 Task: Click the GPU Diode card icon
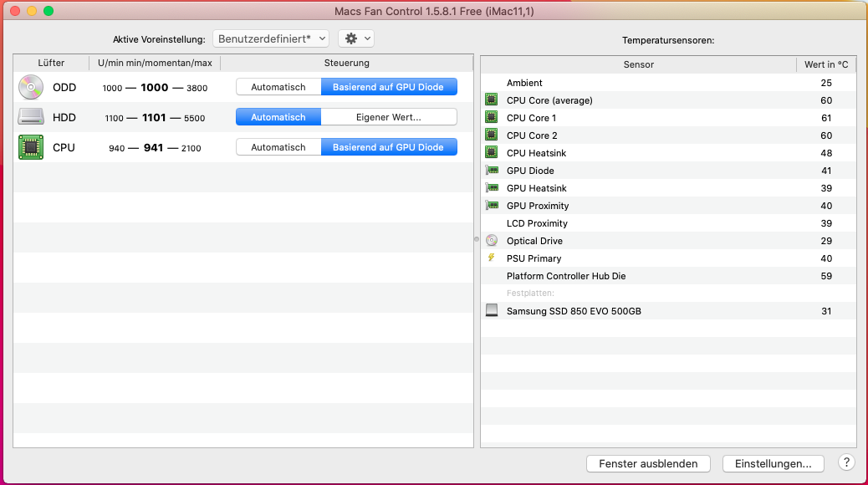point(492,171)
